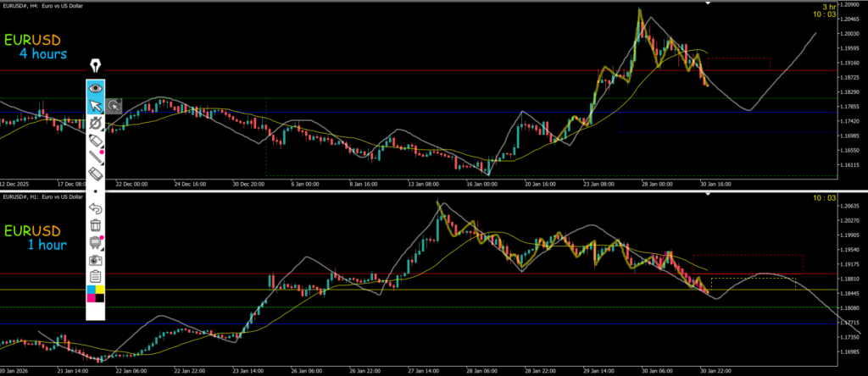Select the line drawing tool

pyautogui.click(x=96, y=157)
